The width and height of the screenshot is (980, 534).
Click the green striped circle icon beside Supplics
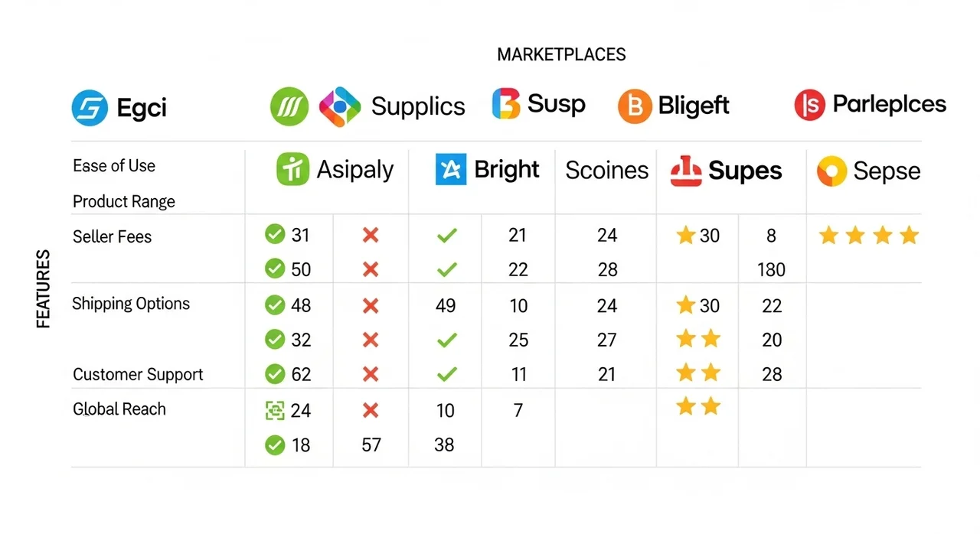click(x=289, y=106)
